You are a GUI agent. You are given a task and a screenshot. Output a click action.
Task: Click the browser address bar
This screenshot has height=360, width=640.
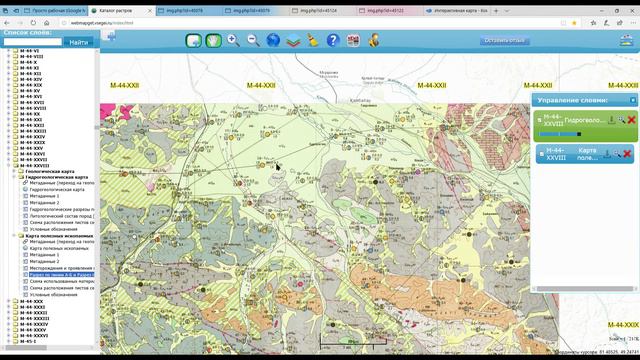pos(310,23)
